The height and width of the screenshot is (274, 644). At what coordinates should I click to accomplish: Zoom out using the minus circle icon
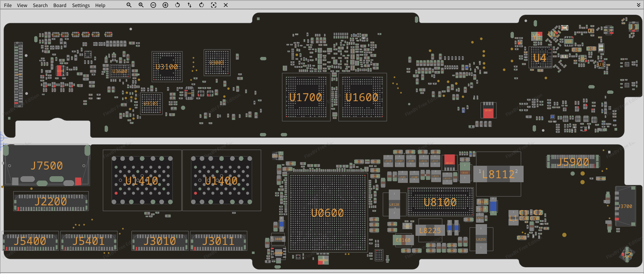[153, 5]
